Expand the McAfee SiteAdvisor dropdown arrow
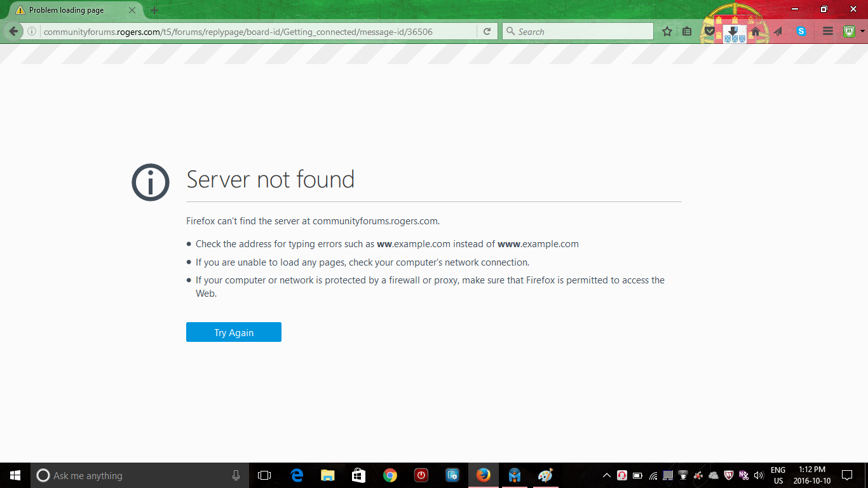 (x=862, y=31)
